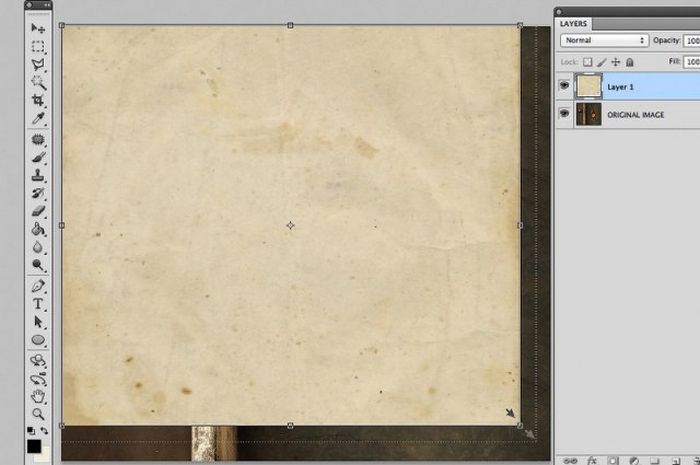Click the link layers button
The image size is (700, 465).
(x=570, y=460)
